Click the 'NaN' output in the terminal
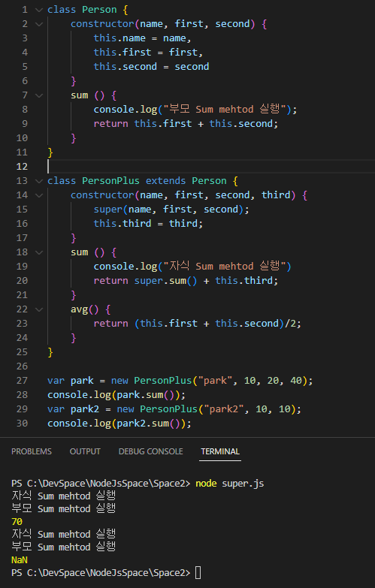This screenshot has height=588, width=375. point(20,560)
